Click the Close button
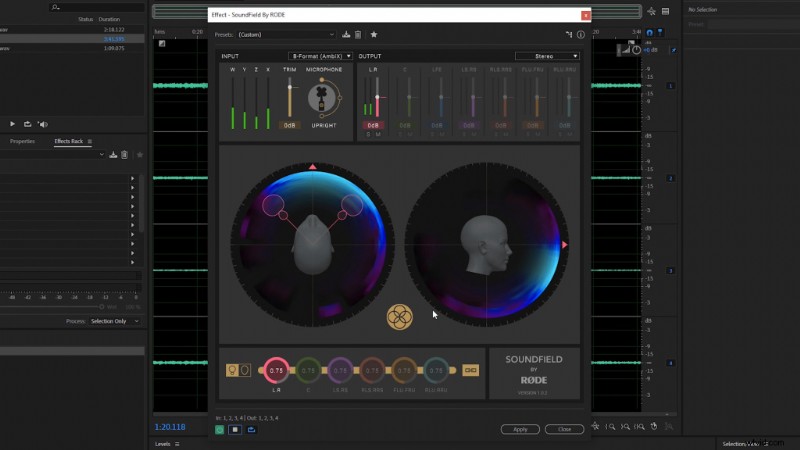 click(x=564, y=429)
